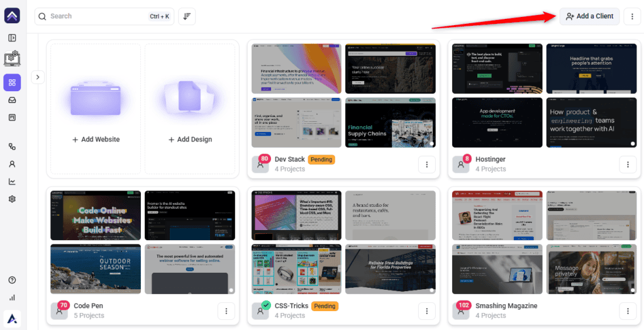The image size is (644, 330).
Task: Click the Ctrl + K shortcut hint
Action: click(159, 16)
